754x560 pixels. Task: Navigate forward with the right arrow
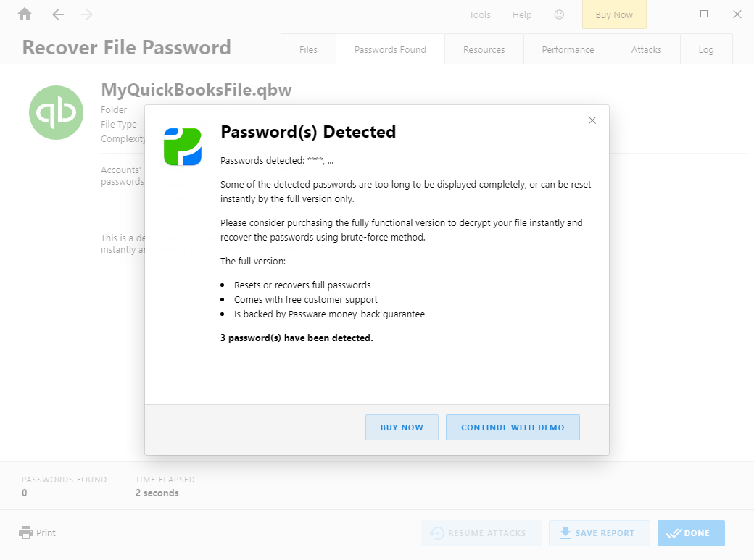[x=86, y=15]
